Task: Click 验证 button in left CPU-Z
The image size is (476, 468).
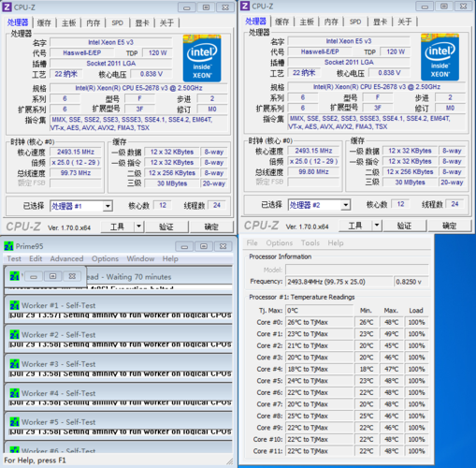Action: click(166, 227)
